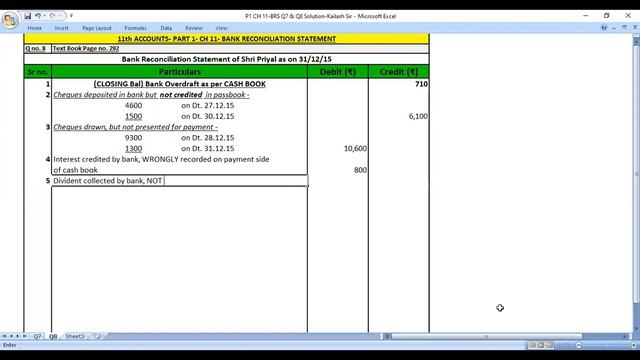The image size is (640, 360).
Task: Select the credit value 710 cell
Action: [399, 84]
